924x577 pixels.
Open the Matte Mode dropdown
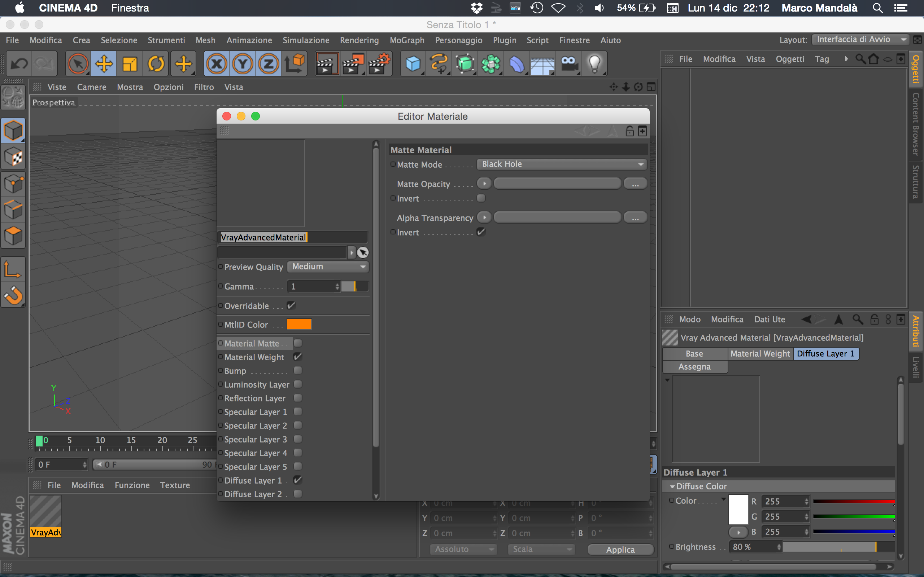(x=562, y=164)
